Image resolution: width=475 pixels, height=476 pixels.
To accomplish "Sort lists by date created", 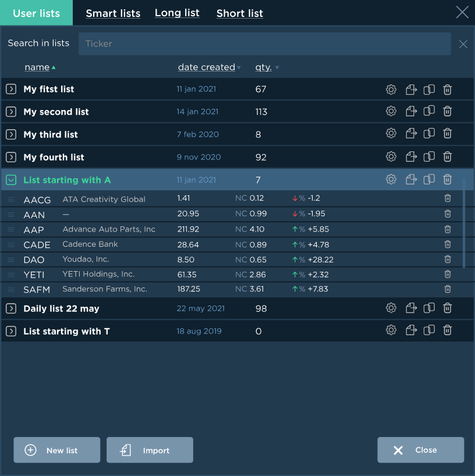I will pyautogui.click(x=207, y=68).
